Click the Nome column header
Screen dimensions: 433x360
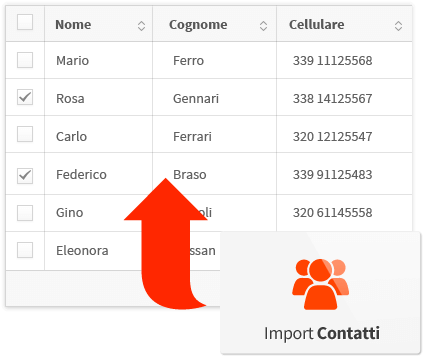[98, 24]
